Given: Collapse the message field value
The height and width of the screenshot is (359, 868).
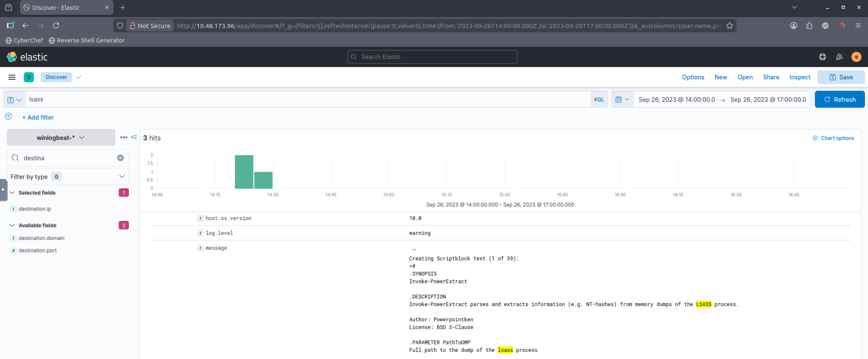Looking at the screenshot, I should [414, 250].
